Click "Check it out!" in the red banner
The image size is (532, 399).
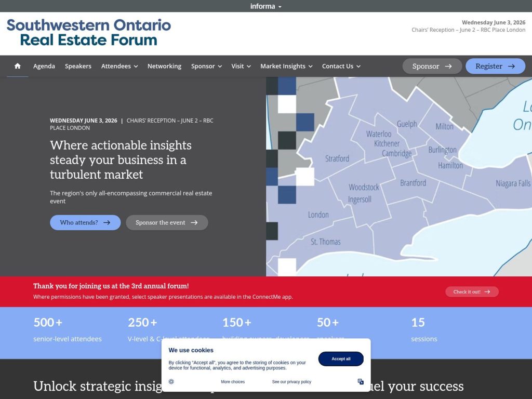471,291
